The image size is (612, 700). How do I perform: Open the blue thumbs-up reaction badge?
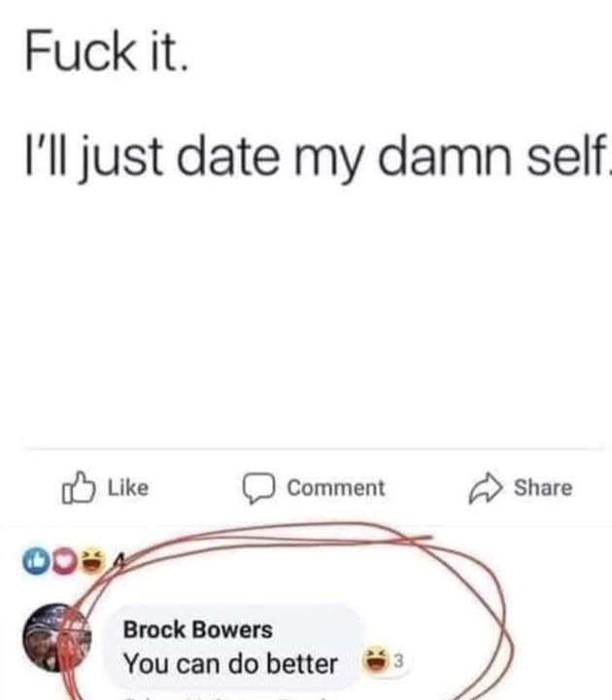[x=36, y=560]
